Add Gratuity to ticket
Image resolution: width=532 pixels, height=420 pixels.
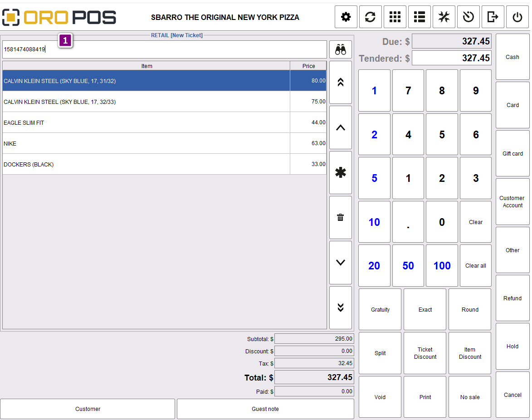(380, 309)
